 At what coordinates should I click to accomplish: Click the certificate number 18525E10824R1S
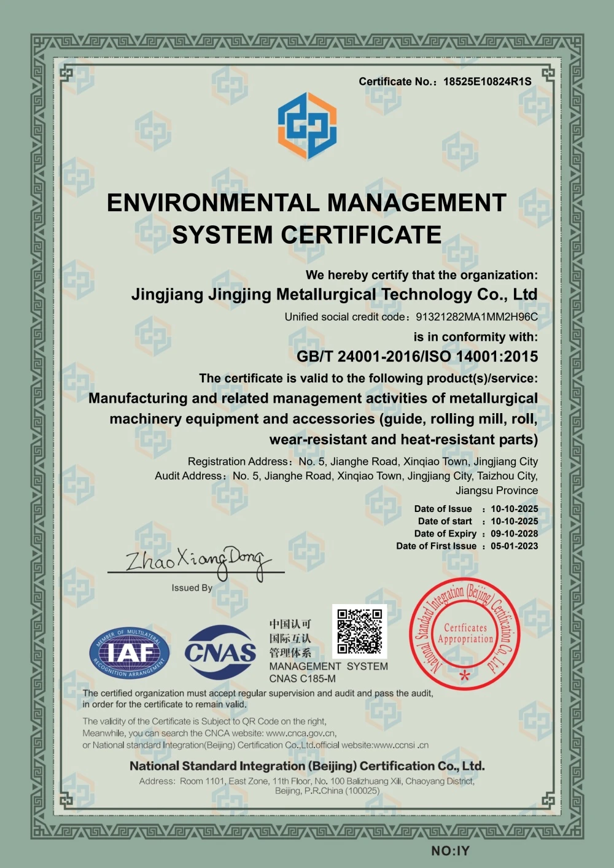(x=488, y=82)
